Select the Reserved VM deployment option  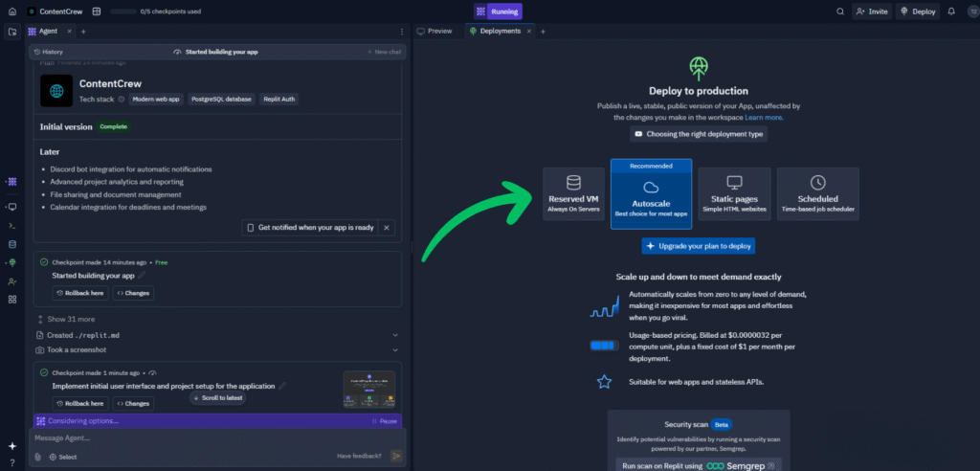[x=573, y=194]
